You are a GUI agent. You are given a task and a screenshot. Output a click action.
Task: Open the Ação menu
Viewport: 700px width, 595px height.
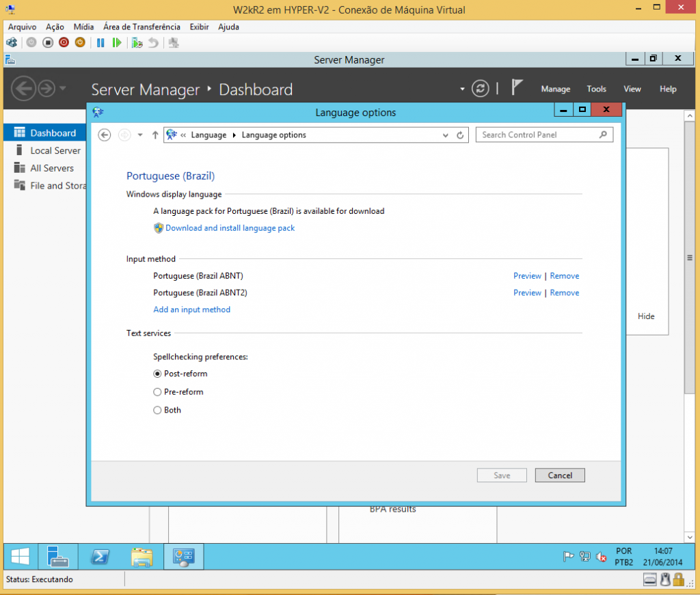pos(55,27)
